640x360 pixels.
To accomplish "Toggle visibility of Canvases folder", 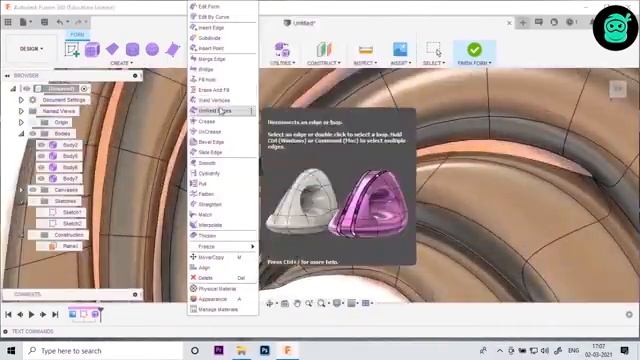I will pyautogui.click(x=33, y=190).
